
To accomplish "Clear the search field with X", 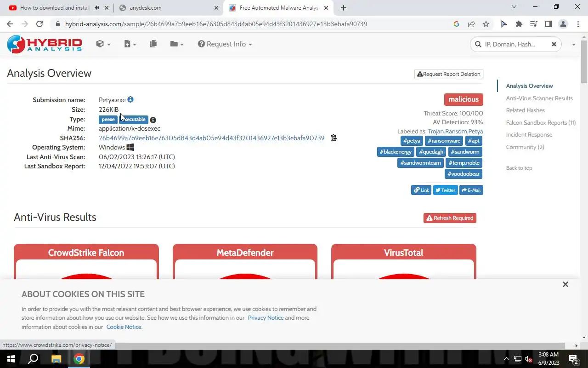I will click(x=554, y=44).
